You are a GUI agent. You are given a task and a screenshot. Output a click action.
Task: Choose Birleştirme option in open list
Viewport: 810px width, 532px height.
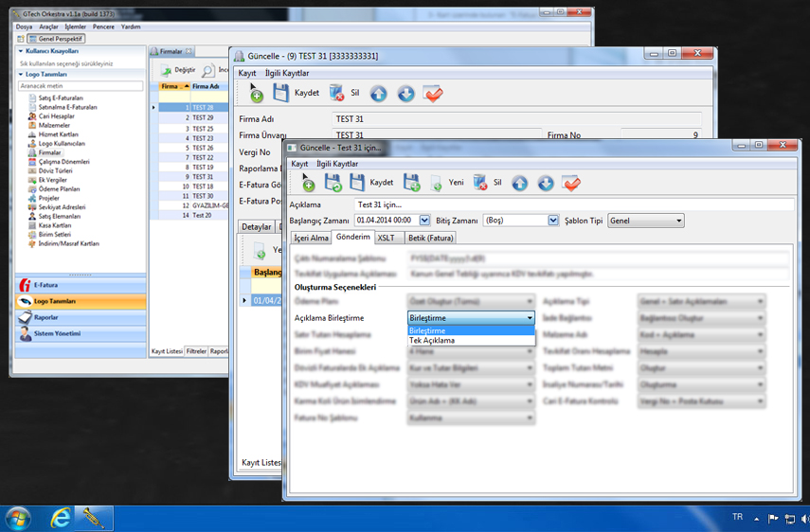pyautogui.click(x=471, y=330)
